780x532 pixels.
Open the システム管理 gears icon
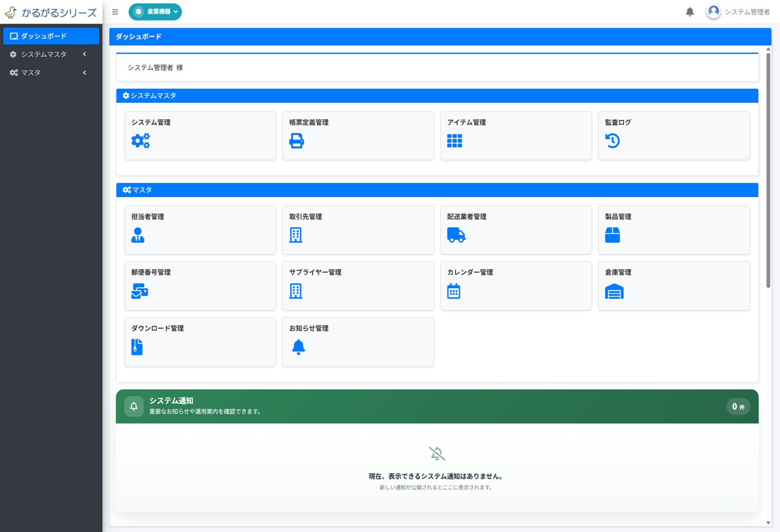coord(140,141)
